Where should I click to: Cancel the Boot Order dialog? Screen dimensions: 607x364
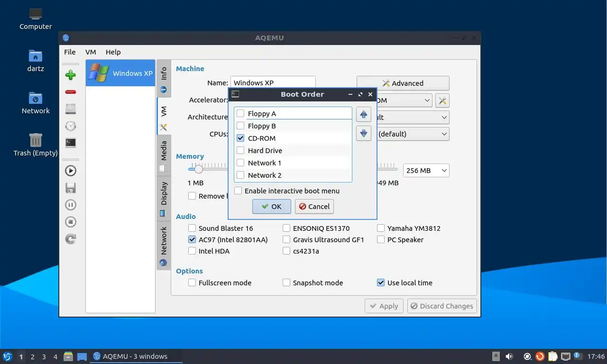pos(314,207)
